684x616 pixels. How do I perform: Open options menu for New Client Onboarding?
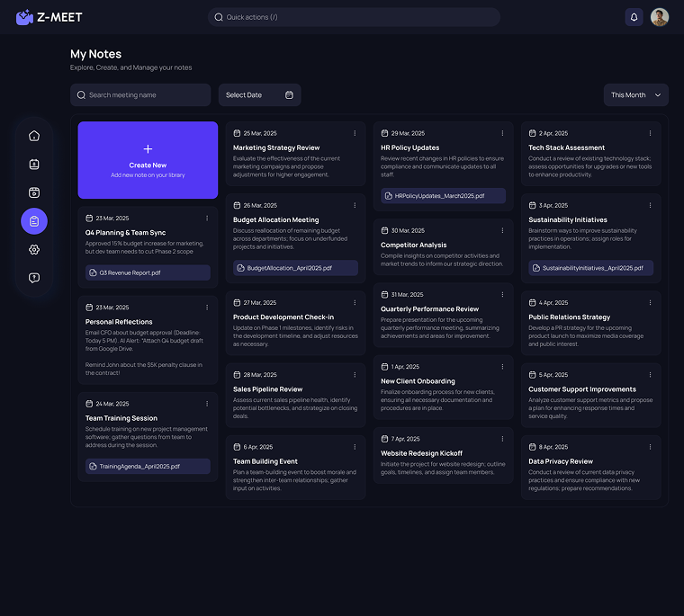pyautogui.click(x=502, y=367)
